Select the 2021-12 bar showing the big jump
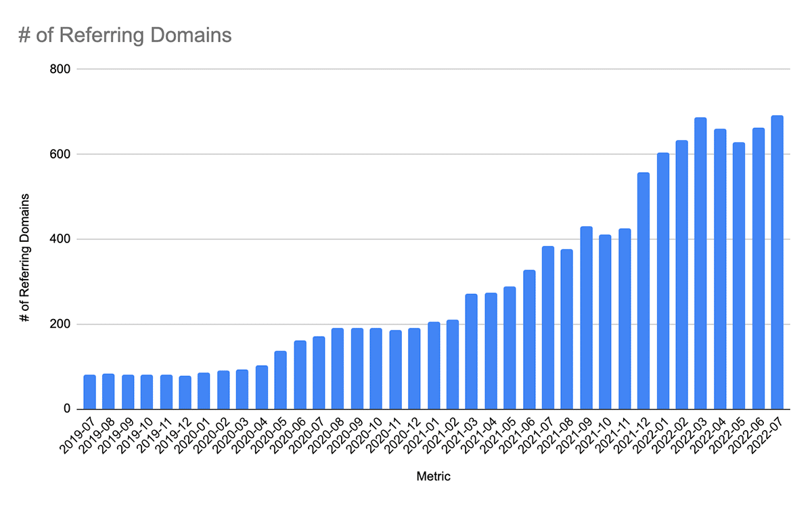The height and width of the screenshot is (508, 812). [x=641, y=291]
